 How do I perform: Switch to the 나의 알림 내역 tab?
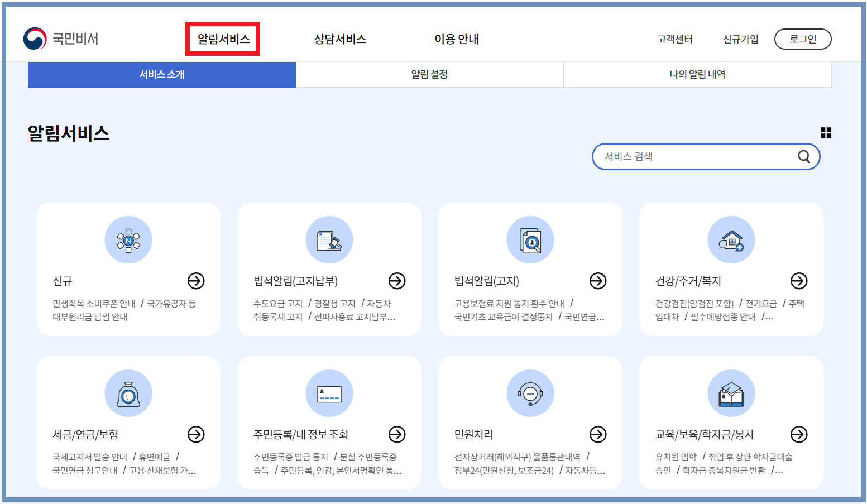[x=697, y=74]
